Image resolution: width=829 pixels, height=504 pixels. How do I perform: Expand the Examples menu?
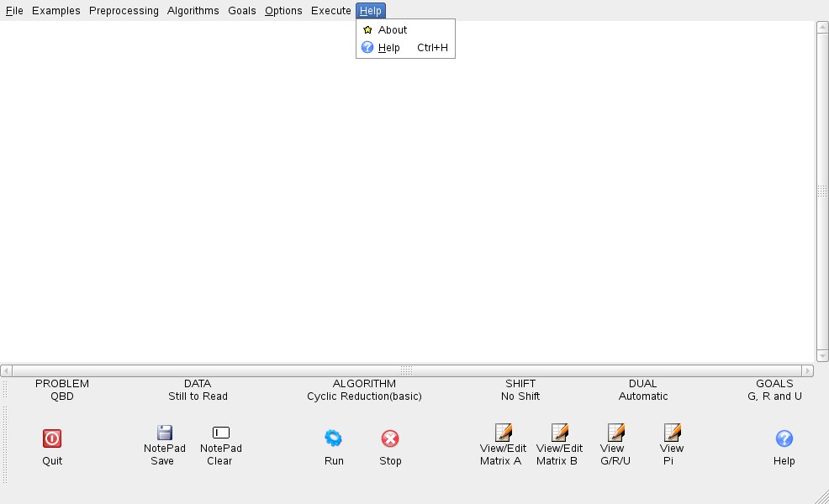click(56, 10)
